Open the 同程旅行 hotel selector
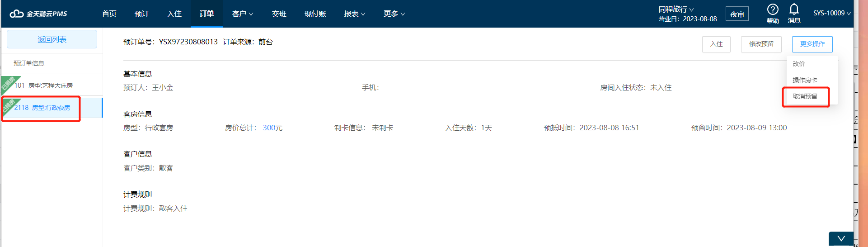This screenshot has width=868, height=247. pyautogui.click(x=676, y=9)
